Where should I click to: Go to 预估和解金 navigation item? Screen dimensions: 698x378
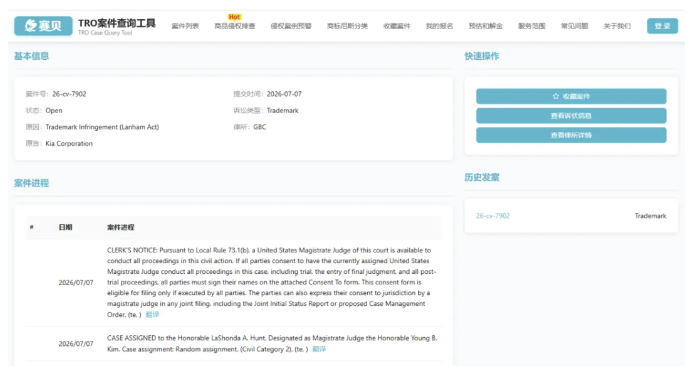(x=486, y=26)
